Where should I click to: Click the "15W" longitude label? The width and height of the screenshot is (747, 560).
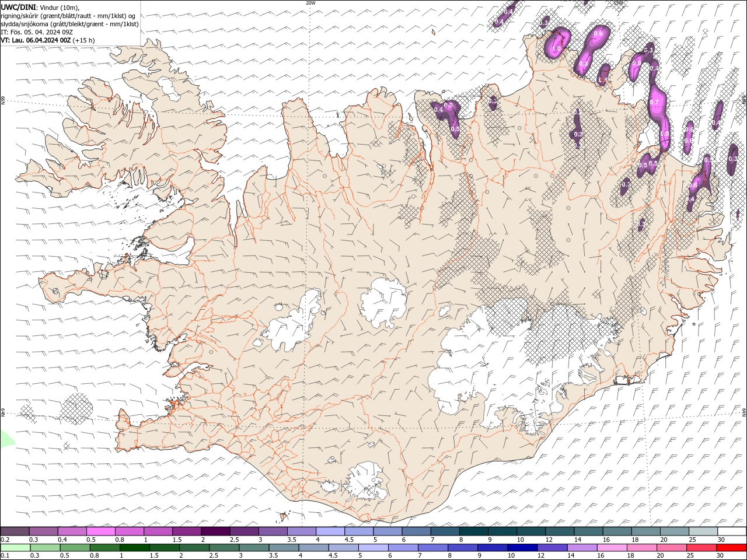618,3
